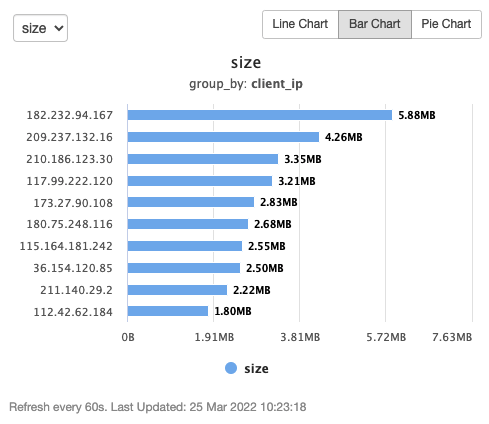Click the 2.83MB value label
The image size is (489, 424).
click(279, 202)
